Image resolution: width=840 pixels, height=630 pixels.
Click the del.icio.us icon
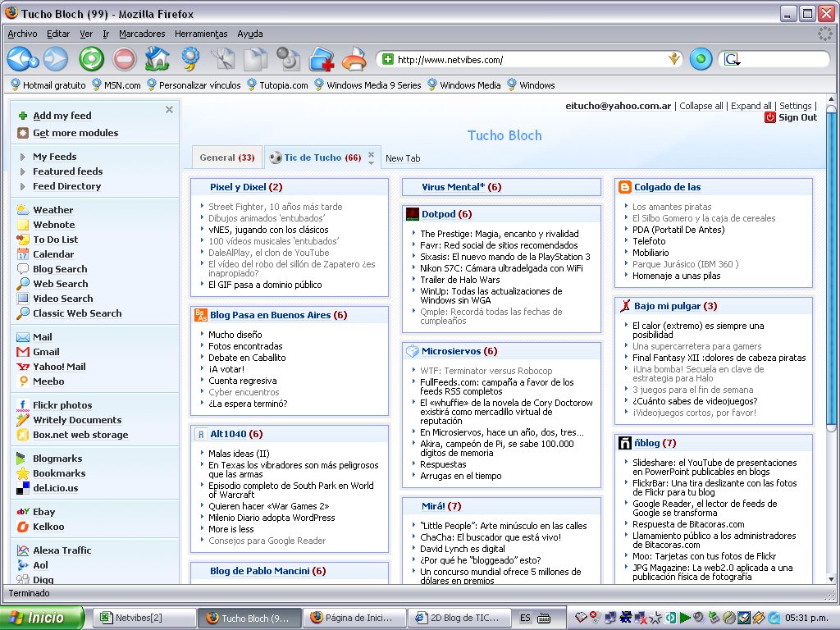(x=22, y=488)
